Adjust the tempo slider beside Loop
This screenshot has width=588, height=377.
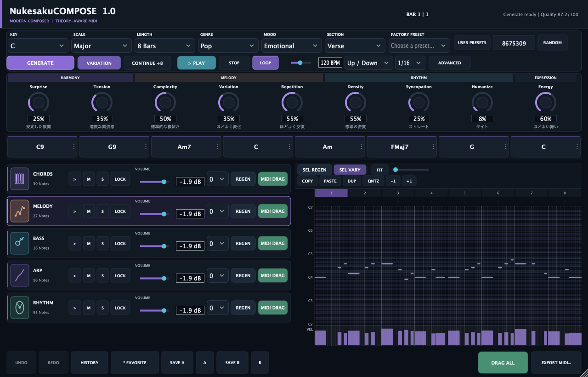[301, 63]
